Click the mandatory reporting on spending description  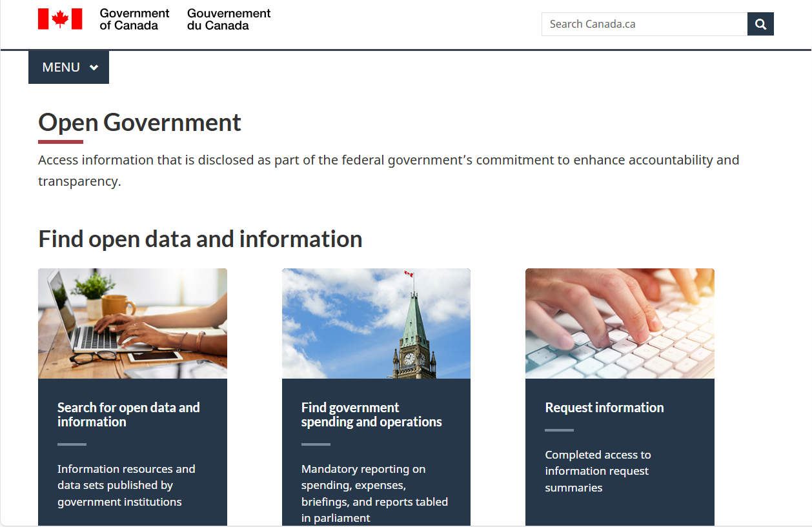[x=374, y=493]
